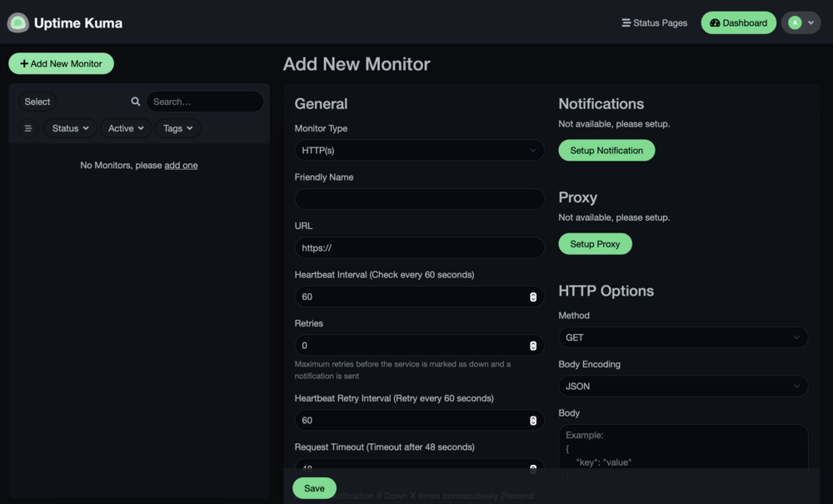Toggle the Select monitors button
833x504 pixels.
[37, 102]
